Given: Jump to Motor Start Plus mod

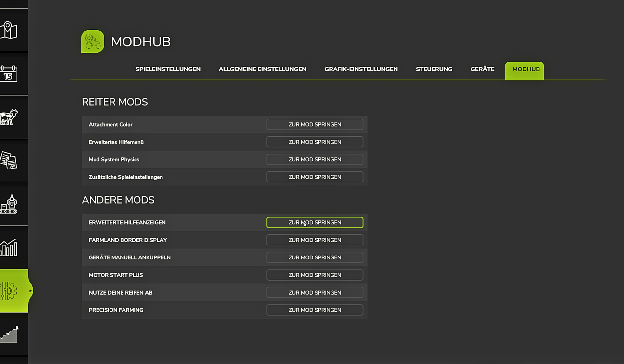Looking at the screenshot, I should point(315,275).
